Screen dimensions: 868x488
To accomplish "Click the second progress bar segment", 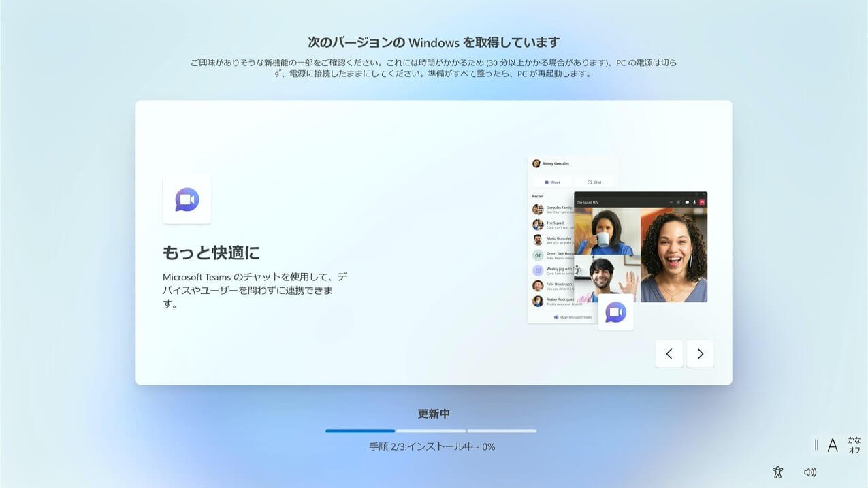I will coord(431,431).
